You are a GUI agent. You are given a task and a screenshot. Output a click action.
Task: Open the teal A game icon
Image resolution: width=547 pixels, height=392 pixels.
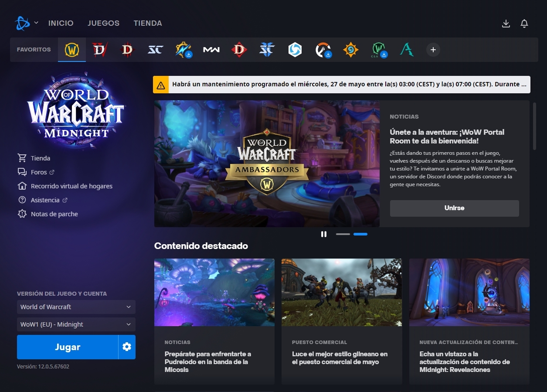click(406, 50)
